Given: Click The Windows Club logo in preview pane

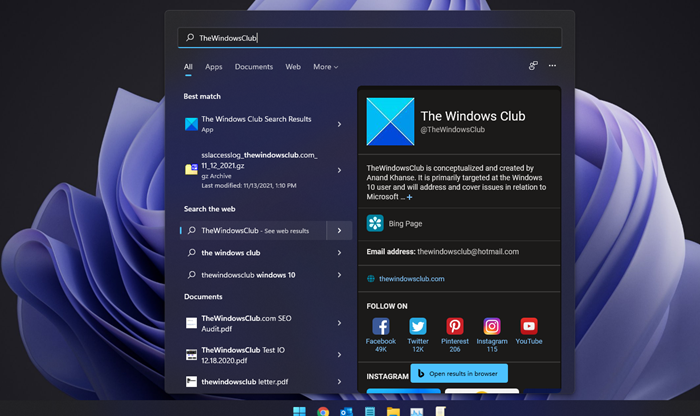Looking at the screenshot, I should click(390, 121).
